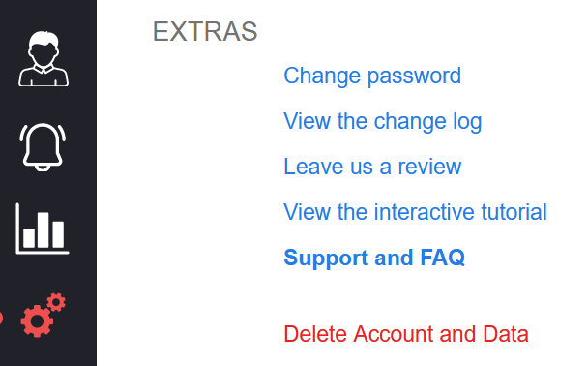The height and width of the screenshot is (366, 588).
Task: Open the View the change log link
Action: [x=383, y=122]
